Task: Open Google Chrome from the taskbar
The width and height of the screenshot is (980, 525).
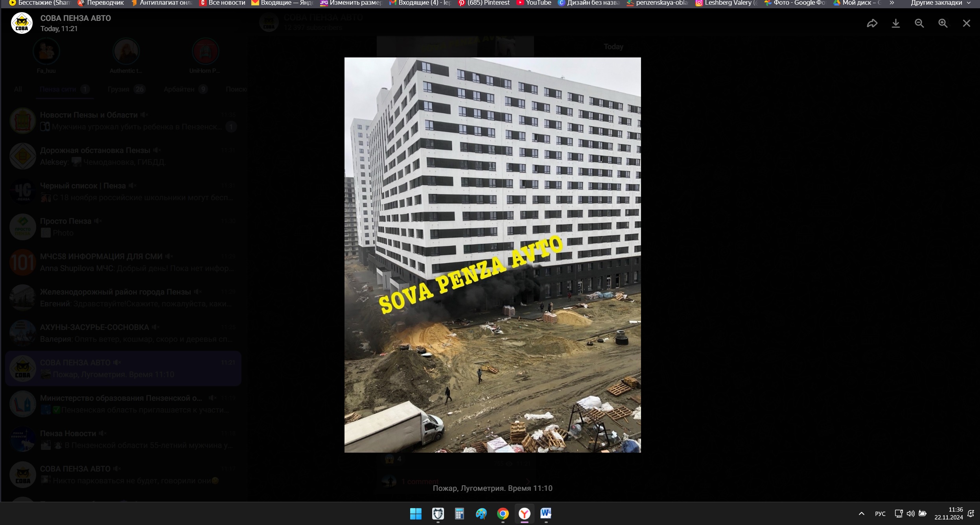Action: click(503, 514)
